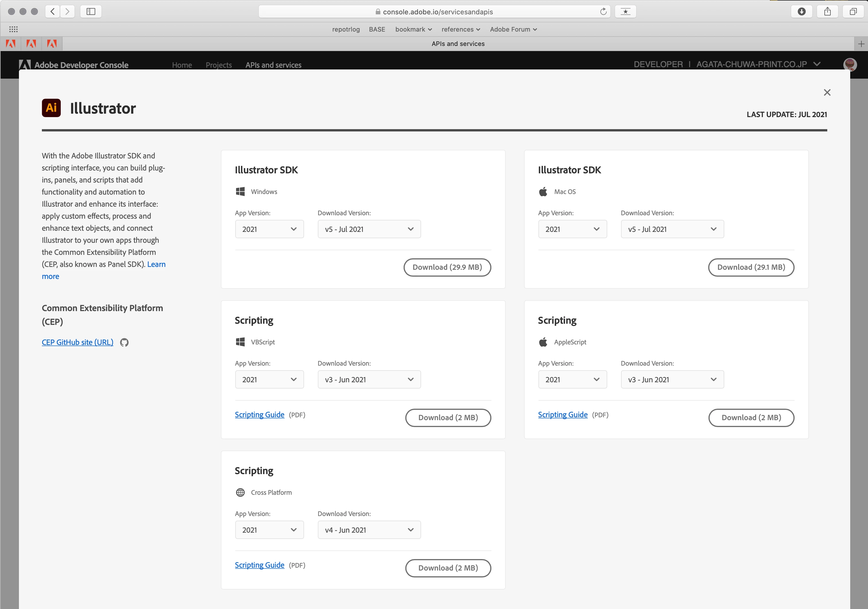Expand Windows SDK App Version dropdown
Image resolution: width=868 pixels, height=609 pixels.
[269, 229]
